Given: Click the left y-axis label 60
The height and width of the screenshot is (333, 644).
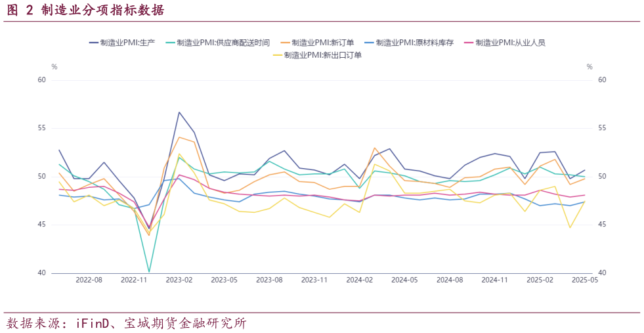Looking at the screenshot, I should click(42, 80).
